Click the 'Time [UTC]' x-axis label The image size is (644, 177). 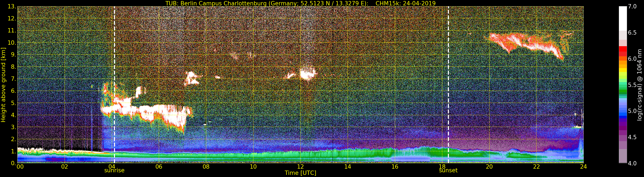tap(300, 173)
